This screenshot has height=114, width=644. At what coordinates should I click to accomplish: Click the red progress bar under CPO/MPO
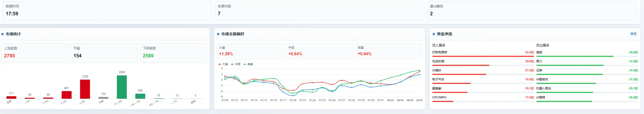click(443, 101)
